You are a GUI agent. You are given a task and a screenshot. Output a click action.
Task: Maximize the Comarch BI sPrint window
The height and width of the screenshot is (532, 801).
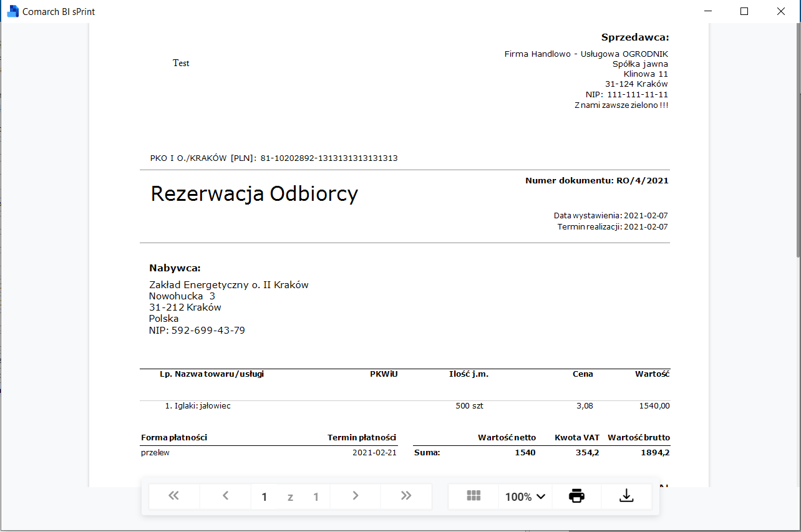744,11
